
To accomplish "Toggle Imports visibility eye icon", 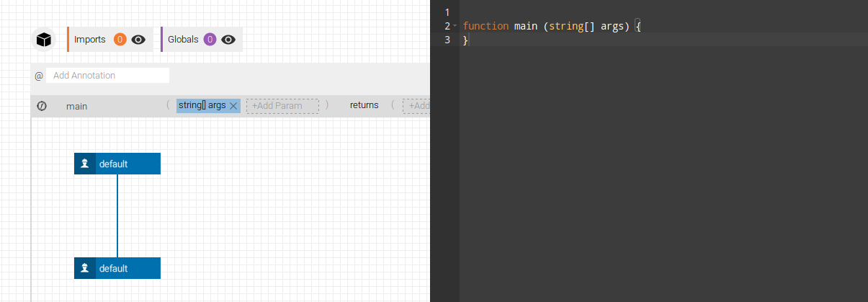I will pos(139,40).
